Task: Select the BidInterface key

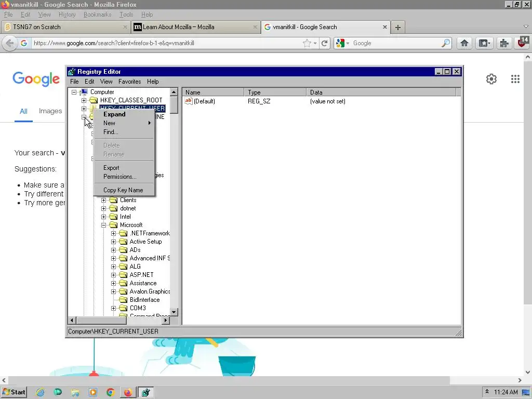Action: 144,300
